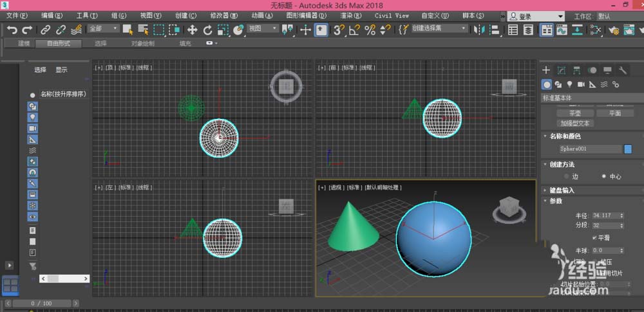This screenshot has height=312, width=644.
Task: Choose the Rectangular Selection Region icon
Action: [159, 30]
